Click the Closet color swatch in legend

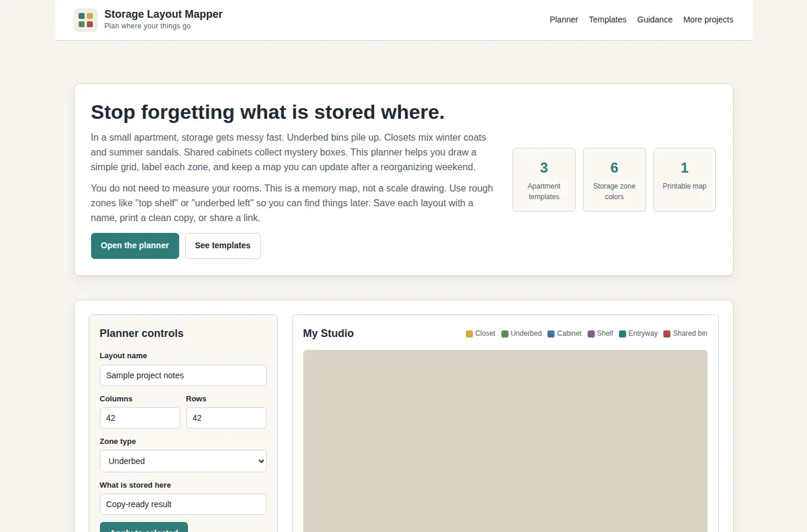(x=469, y=334)
